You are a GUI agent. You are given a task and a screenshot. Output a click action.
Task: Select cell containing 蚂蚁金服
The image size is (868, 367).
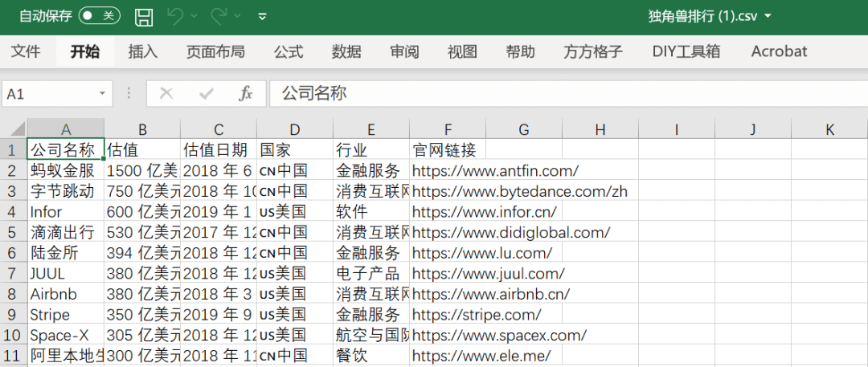click(x=65, y=170)
